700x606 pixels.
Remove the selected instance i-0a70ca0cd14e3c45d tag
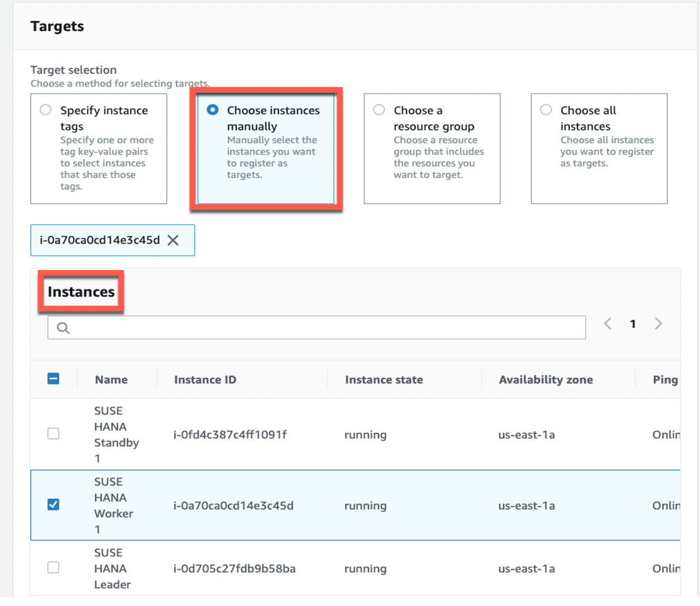173,241
